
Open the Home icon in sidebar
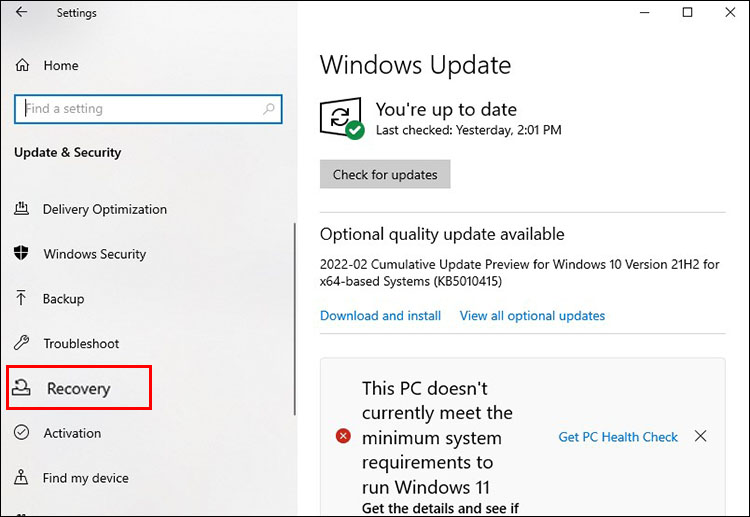click(x=22, y=66)
